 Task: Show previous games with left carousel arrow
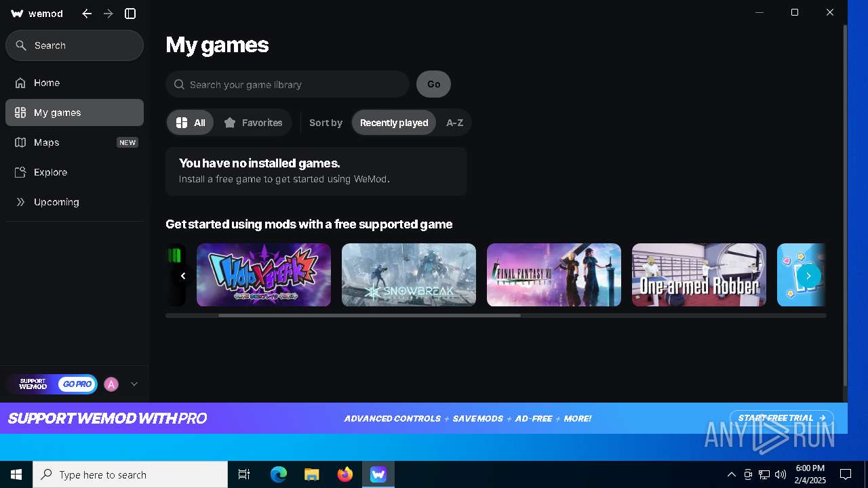183,276
